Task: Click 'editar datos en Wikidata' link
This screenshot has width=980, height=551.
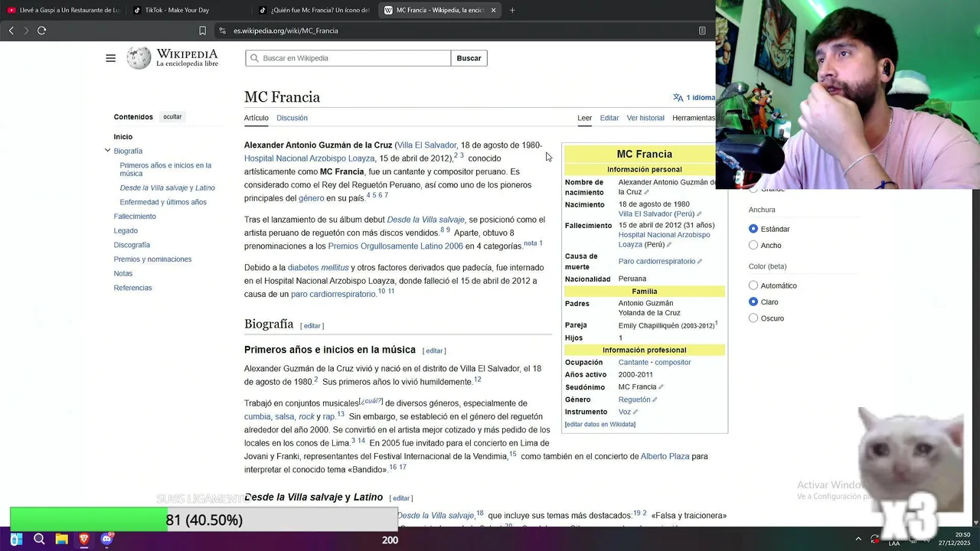Action: pyautogui.click(x=600, y=424)
